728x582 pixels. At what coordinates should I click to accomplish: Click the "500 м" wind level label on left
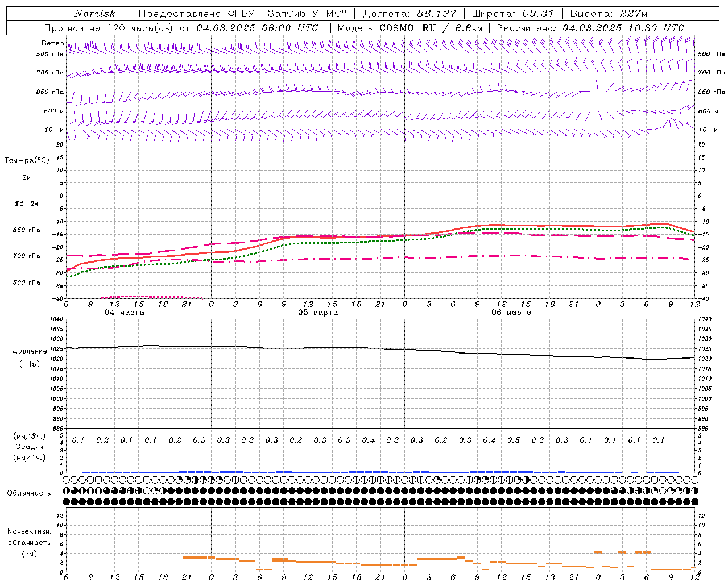(x=54, y=111)
